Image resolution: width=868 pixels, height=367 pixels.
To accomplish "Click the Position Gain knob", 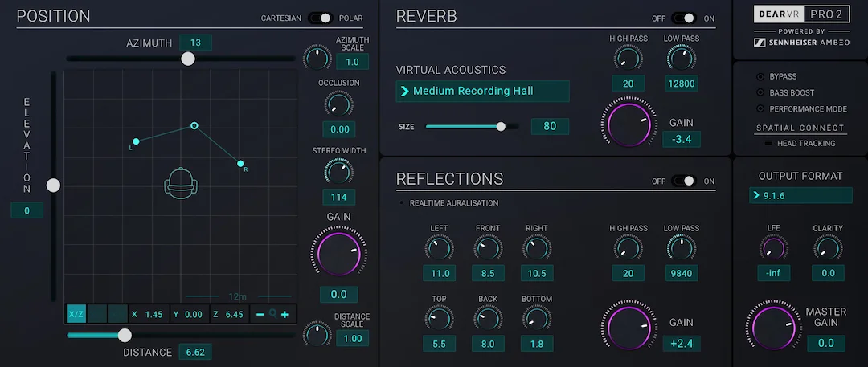I will [x=339, y=254].
